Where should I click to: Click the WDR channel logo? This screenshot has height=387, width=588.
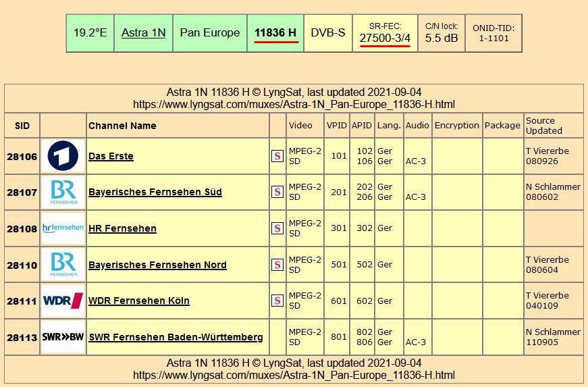pyautogui.click(x=63, y=301)
